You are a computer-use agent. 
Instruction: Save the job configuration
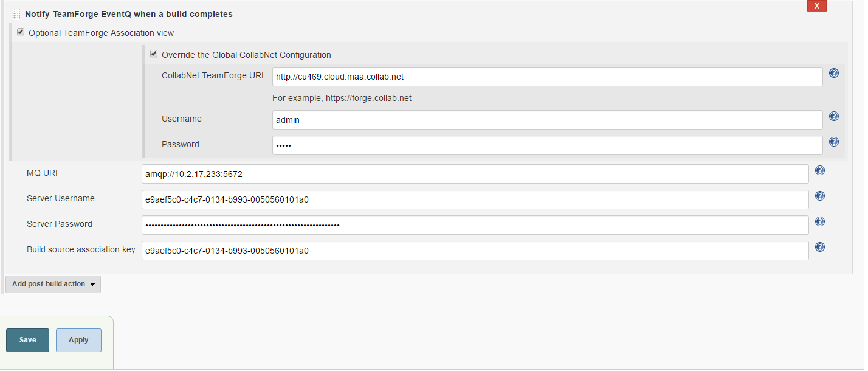[27, 340]
